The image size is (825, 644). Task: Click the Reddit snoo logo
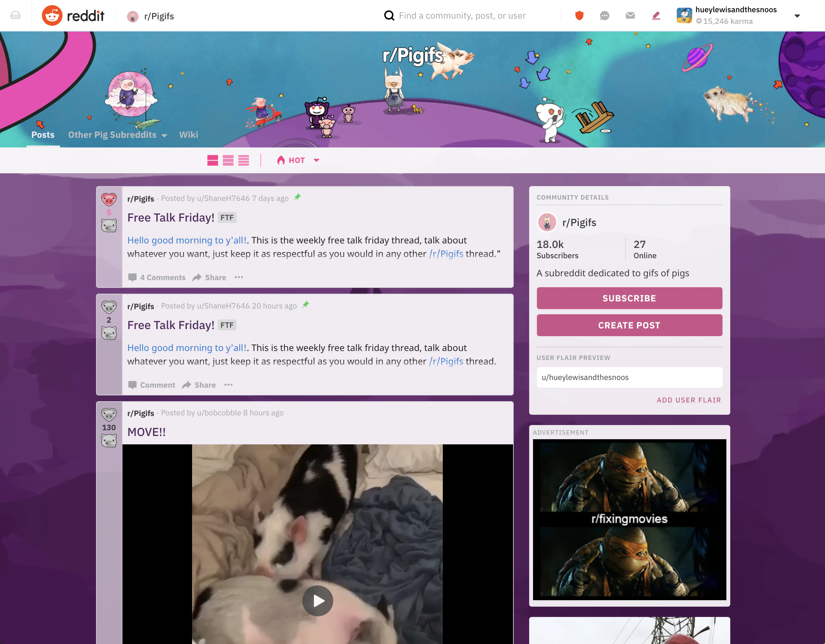click(53, 15)
